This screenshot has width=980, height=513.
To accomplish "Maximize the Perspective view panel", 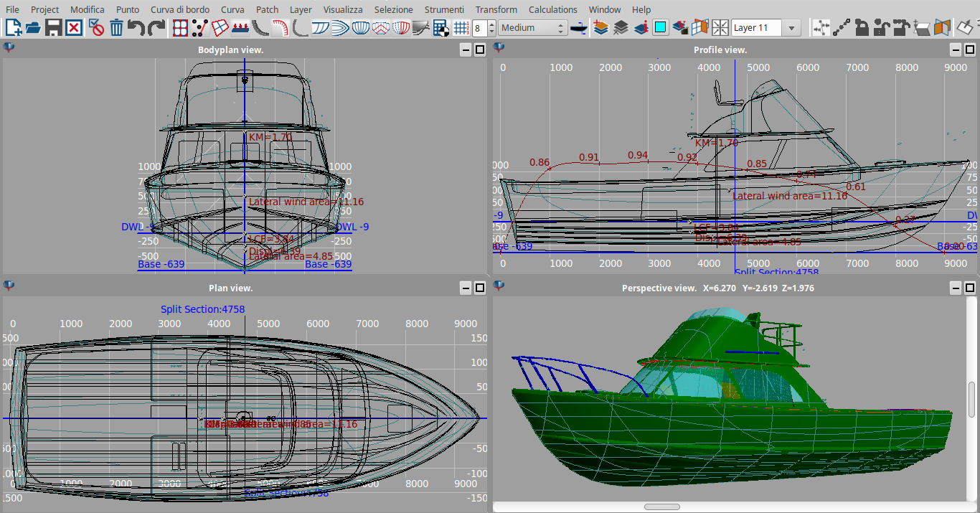I will click(x=970, y=288).
